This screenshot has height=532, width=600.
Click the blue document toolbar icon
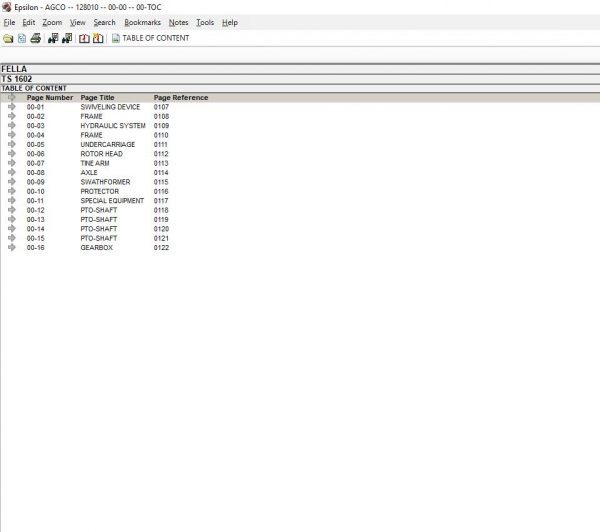pos(22,38)
